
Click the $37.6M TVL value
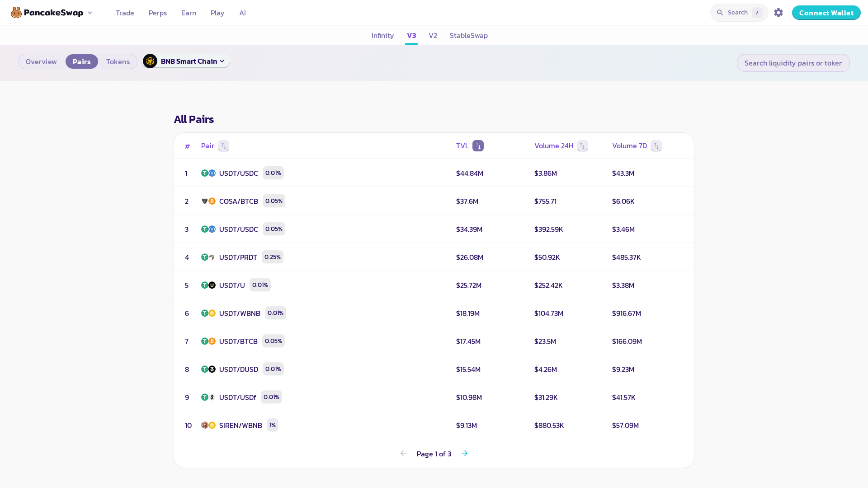(467, 201)
